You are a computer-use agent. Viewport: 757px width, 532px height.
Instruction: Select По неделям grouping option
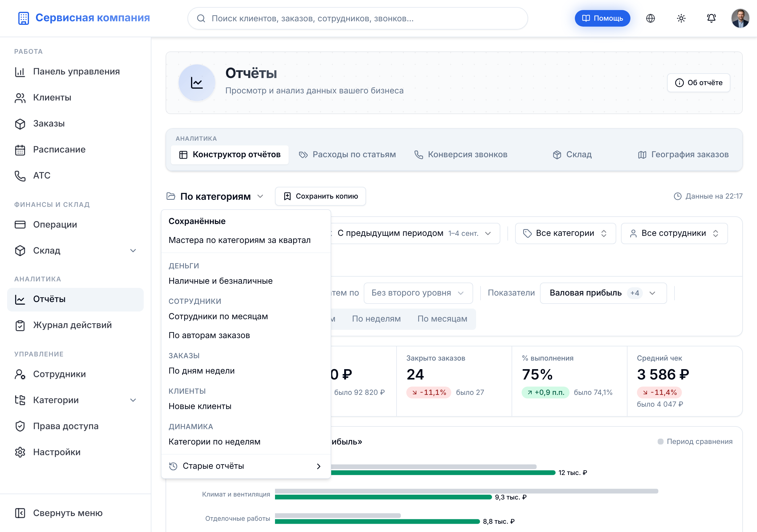(x=376, y=319)
